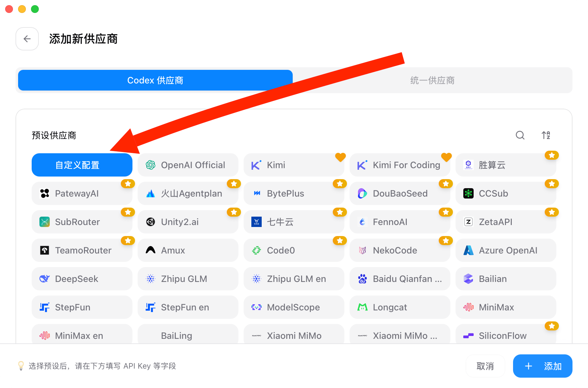
Task: Choose the CCSub provider
Action: pos(506,193)
